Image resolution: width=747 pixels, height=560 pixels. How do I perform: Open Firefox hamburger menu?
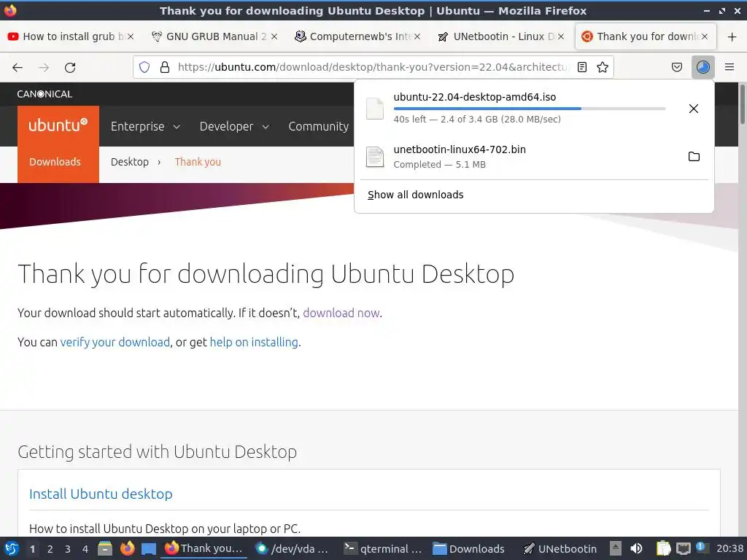point(729,67)
